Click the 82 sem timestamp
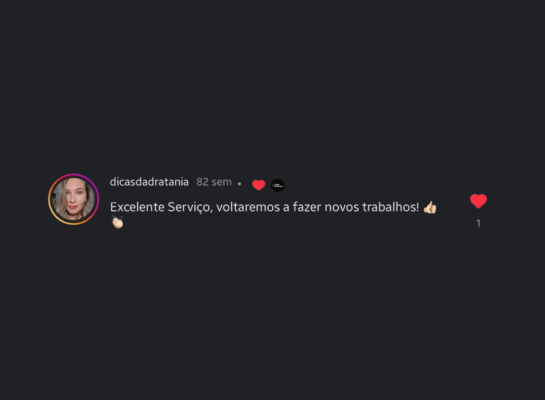This screenshot has height=400, width=545. pyautogui.click(x=214, y=182)
